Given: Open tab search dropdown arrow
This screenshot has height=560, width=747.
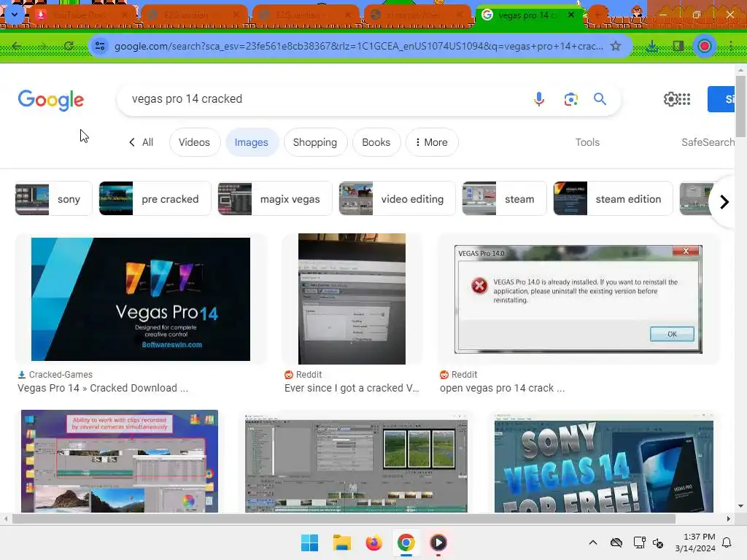Looking at the screenshot, I should 15,15.
